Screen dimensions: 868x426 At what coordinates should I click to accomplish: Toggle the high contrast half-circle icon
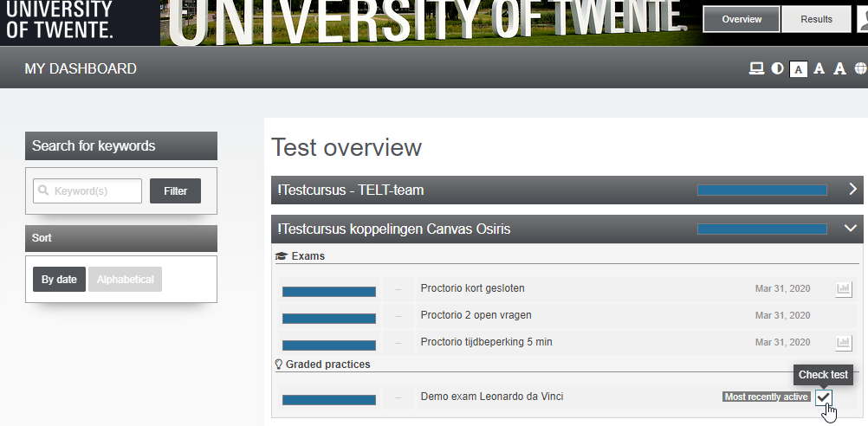point(777,68)
